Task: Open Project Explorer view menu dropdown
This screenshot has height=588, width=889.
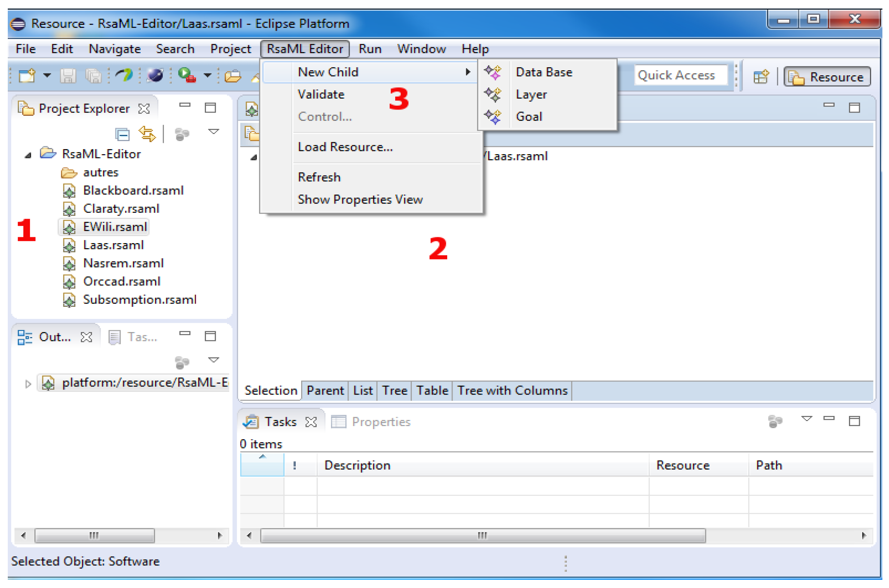Action: (x=213, y=132)
